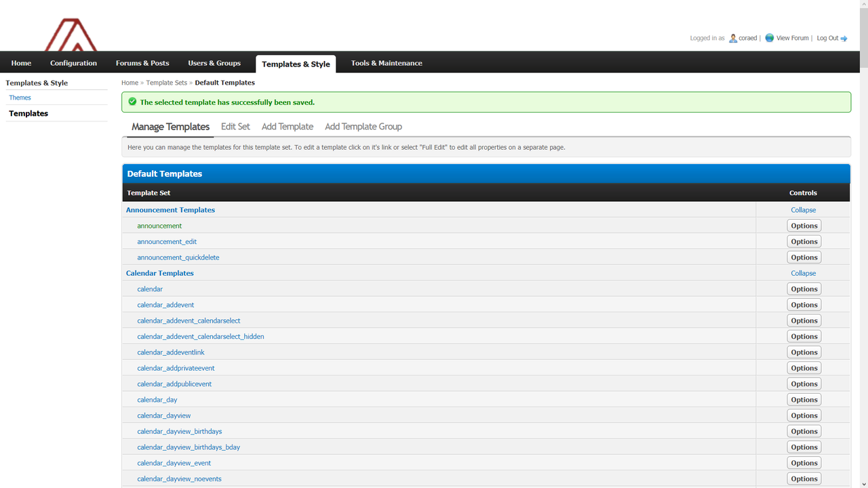868x488 pixels.
Task: Switch to Add Template Group tab
Action: click(363, 127)
